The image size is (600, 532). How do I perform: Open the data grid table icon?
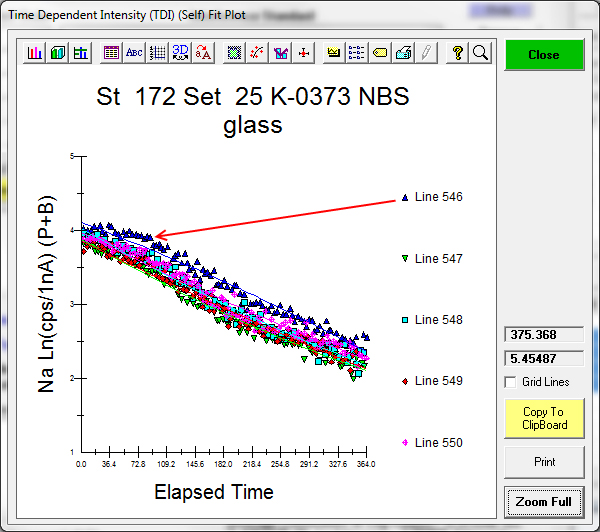click(112, 53)
